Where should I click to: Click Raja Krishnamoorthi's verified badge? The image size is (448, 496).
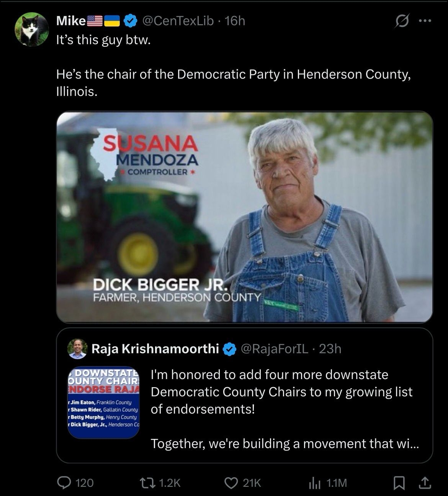coord(229,349)
